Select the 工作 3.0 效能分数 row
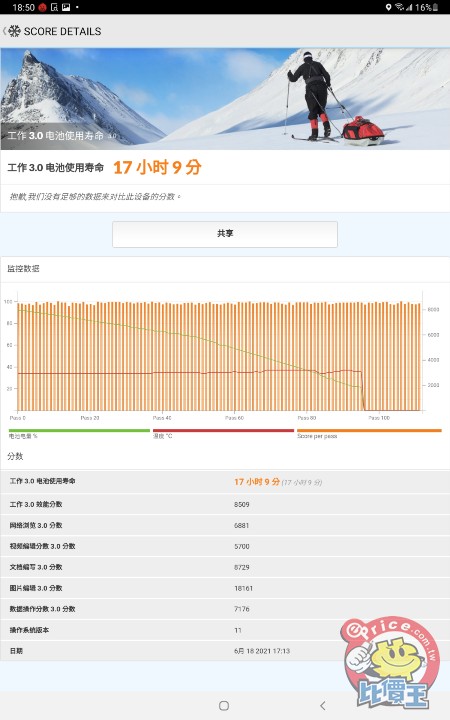 pos(225,504)
